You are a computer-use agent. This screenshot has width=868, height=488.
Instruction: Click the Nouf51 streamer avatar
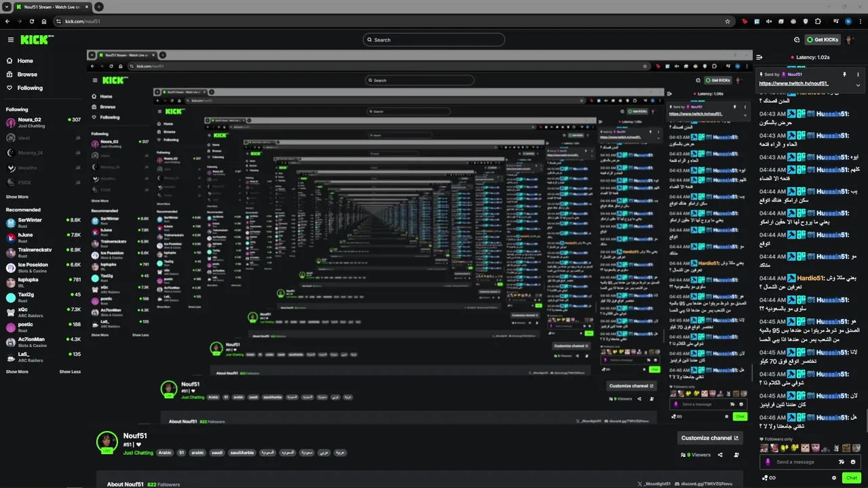(107, 442)
